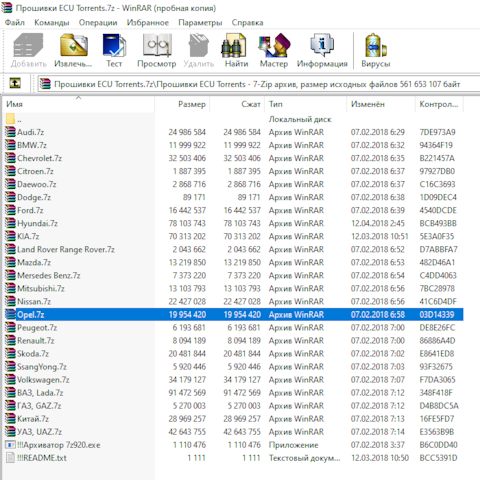Click the archive icon next to Hyundai.7z
The width and height of the screenshot is (480, 480).
coord(10,223)
